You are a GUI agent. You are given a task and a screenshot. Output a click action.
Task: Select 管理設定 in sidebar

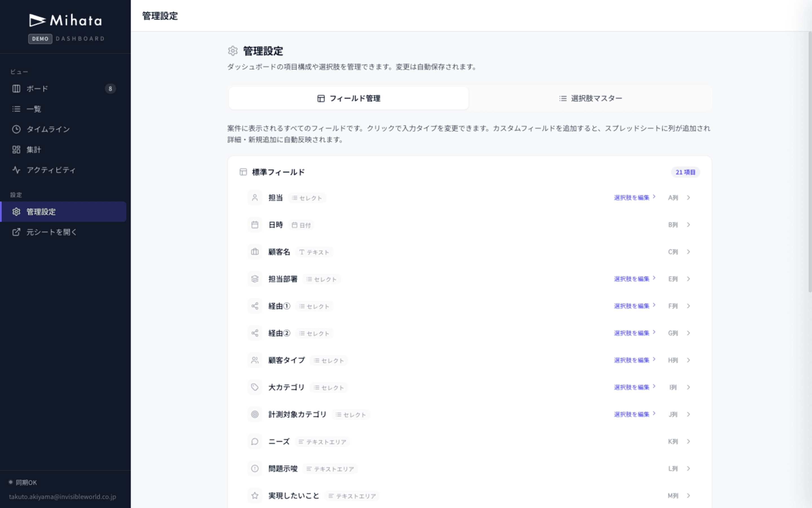(64, 212)
